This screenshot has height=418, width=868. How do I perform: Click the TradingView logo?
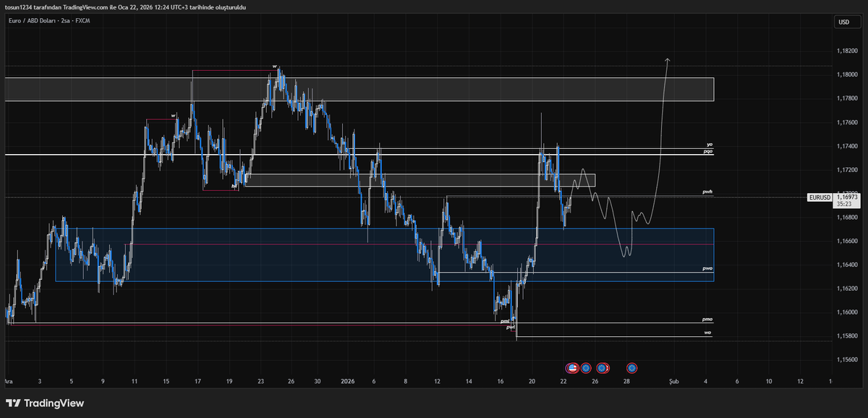coord(45,403)
